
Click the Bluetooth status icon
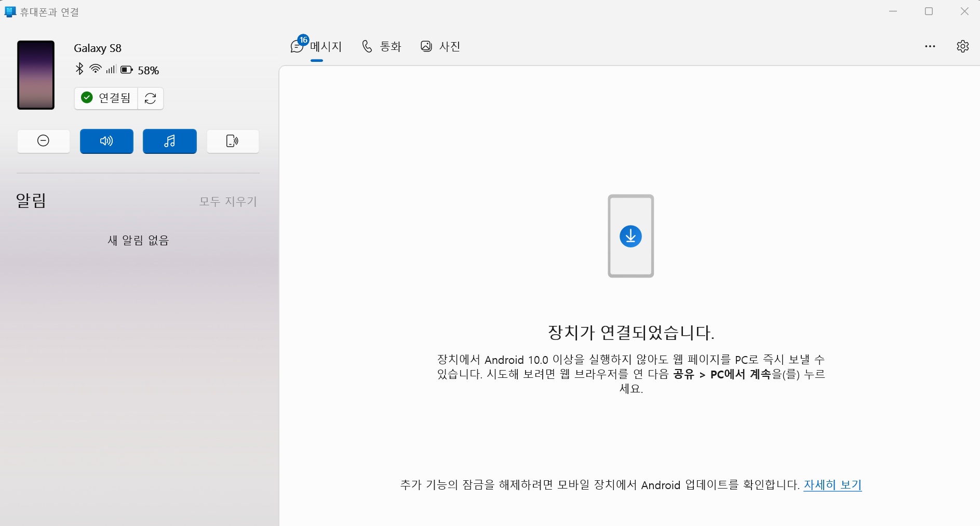(x=79, y=69)
